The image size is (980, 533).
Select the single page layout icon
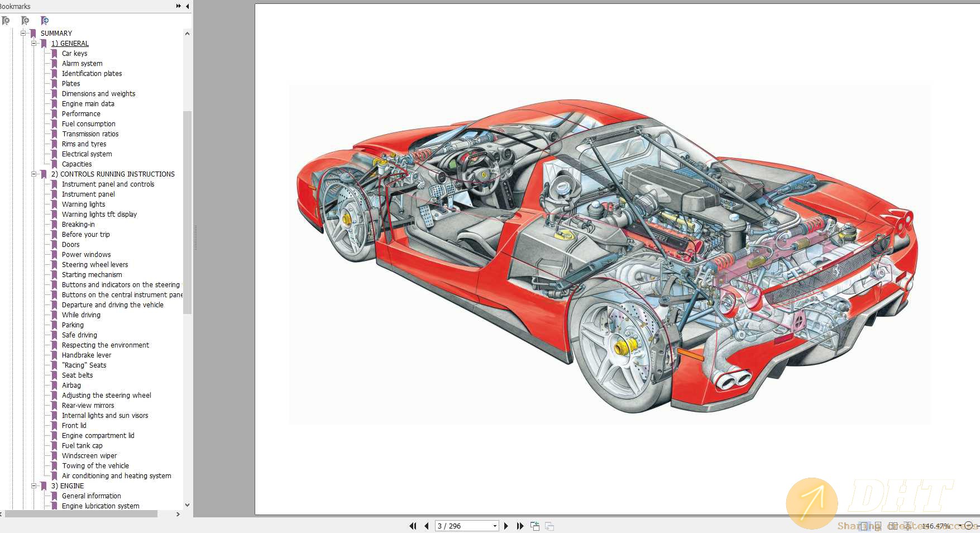coord(864,526)
